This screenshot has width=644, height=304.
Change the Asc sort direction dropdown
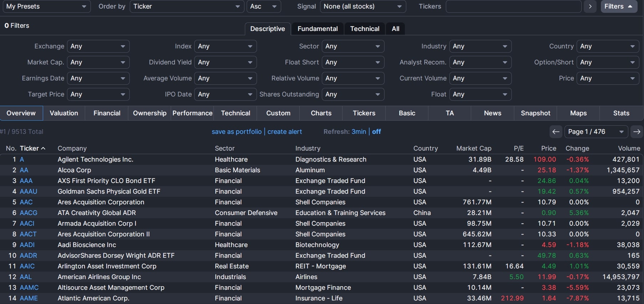click(263, 6)
